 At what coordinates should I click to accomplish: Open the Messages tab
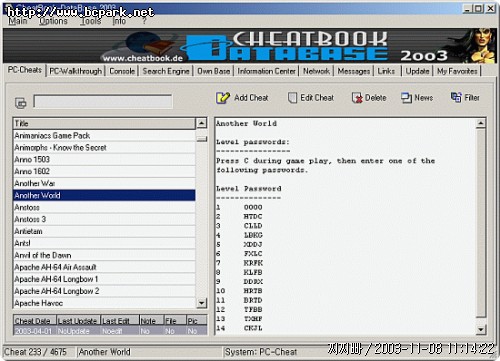point(354,71)
